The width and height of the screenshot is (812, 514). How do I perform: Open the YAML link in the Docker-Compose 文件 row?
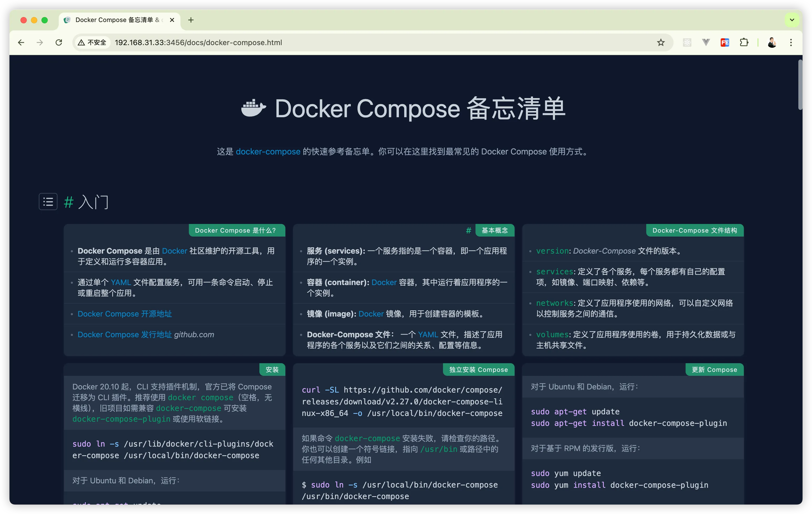coord(428,334)
